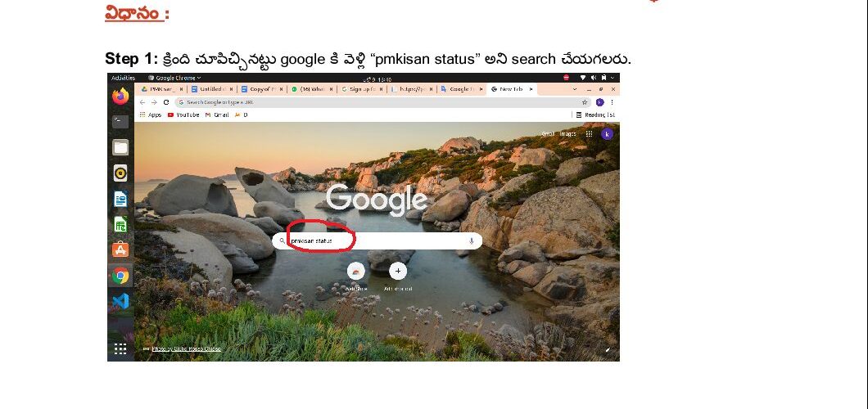Open the system status menu arrow
Image resolution: width=868 pixels, height=409 pixels.
613,78
